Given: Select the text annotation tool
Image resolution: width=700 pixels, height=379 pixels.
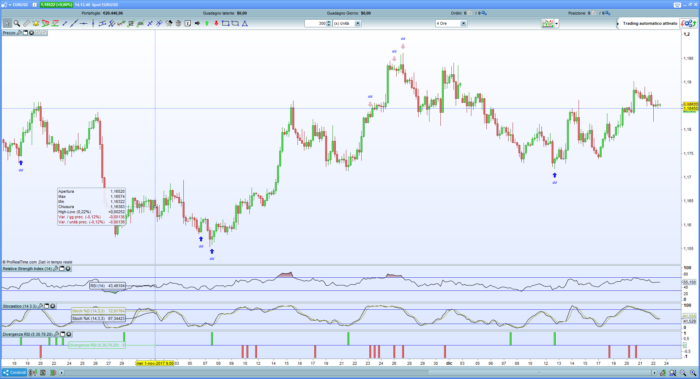Looking at the screenshot, I should [188, 24].
